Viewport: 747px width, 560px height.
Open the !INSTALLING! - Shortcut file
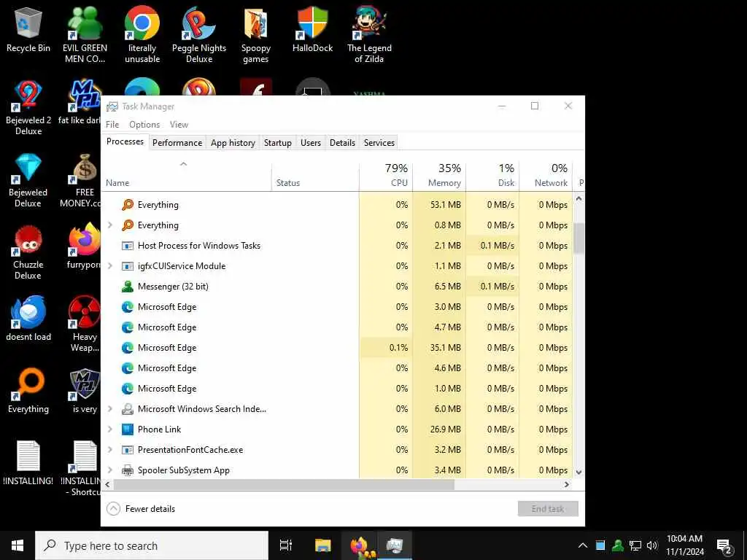tap(81, 468)
